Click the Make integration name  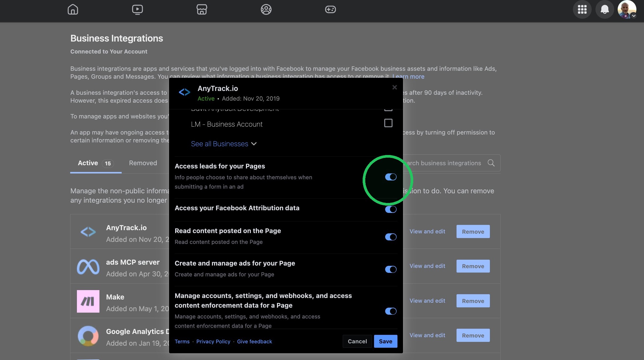(115, 297)
